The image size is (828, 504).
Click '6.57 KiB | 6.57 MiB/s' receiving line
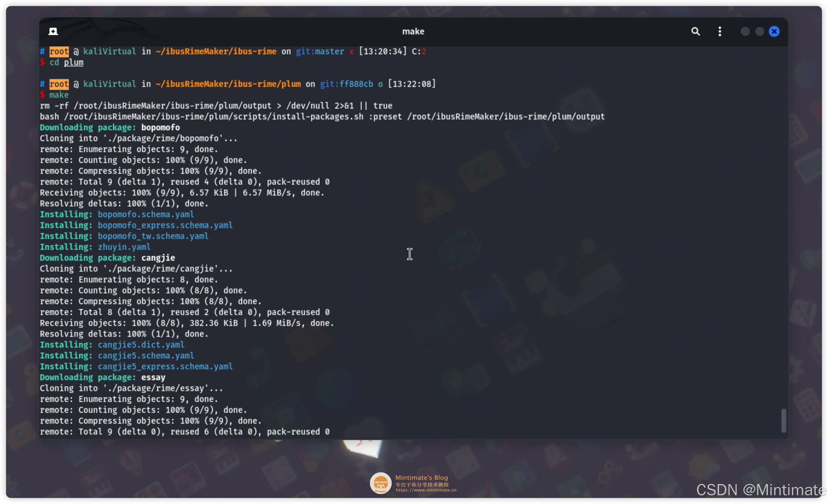(182, 193)
